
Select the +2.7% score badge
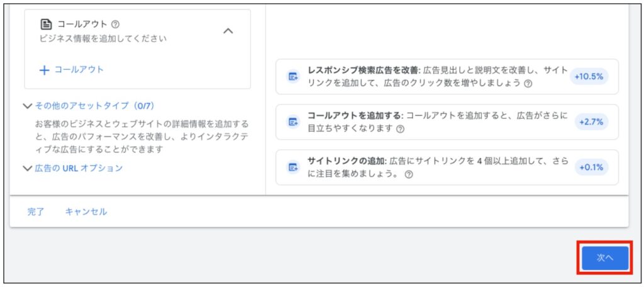coord(591,122)
